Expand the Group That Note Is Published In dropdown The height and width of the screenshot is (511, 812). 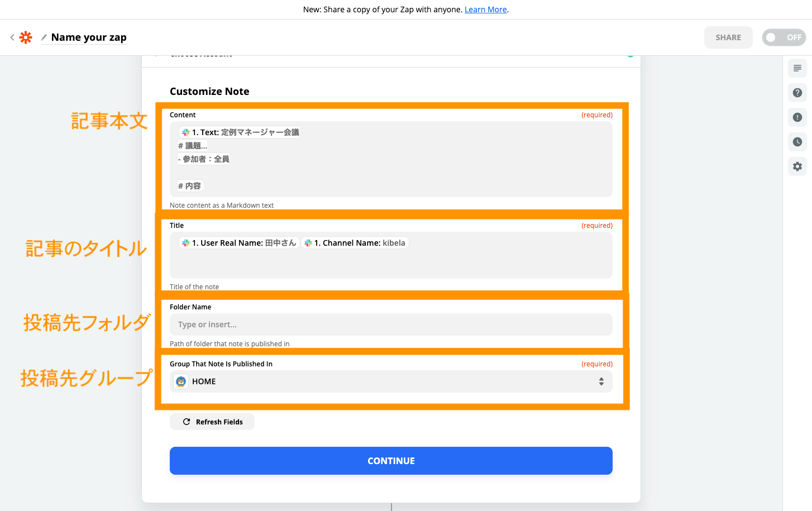391,381
